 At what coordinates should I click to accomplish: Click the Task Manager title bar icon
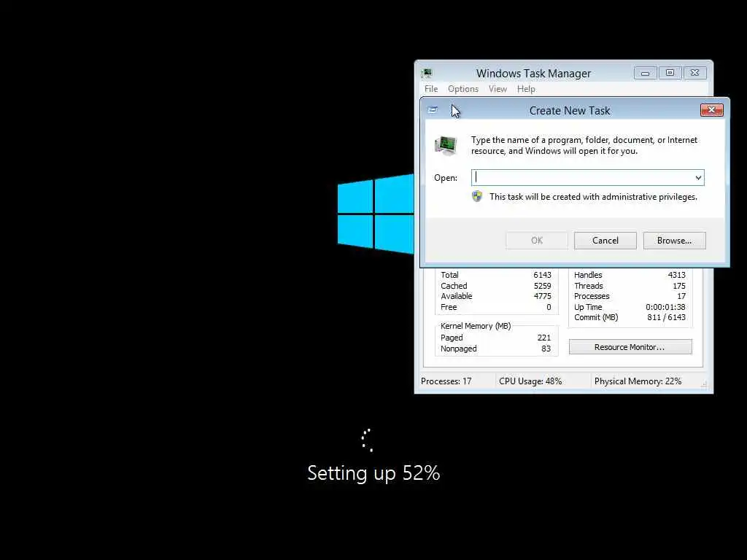point(427,74)
